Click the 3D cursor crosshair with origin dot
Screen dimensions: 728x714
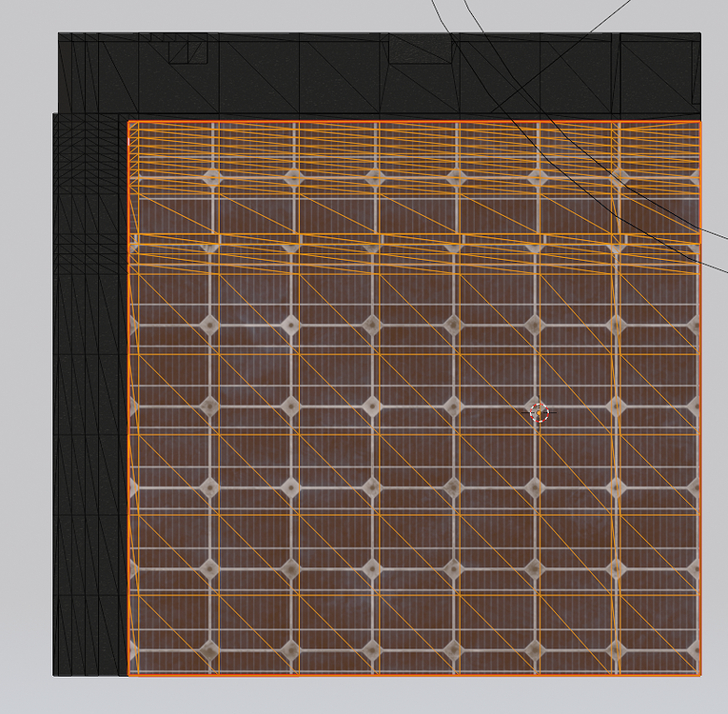pyautogui.click(x=539, y=412)
